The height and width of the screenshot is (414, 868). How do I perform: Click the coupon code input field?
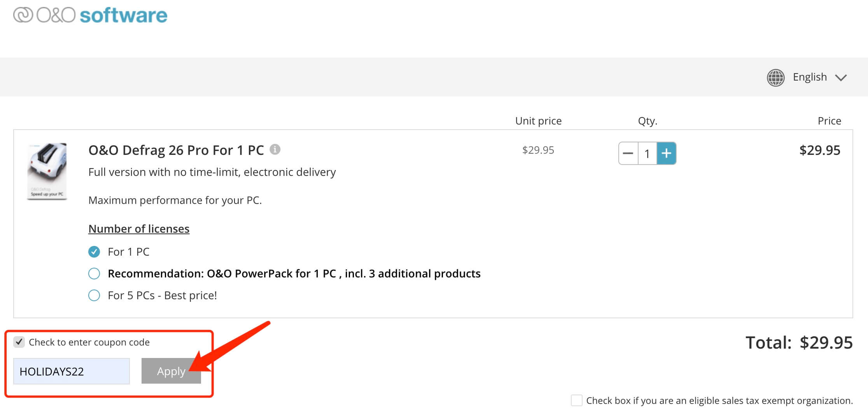click(x=71, y=371)
